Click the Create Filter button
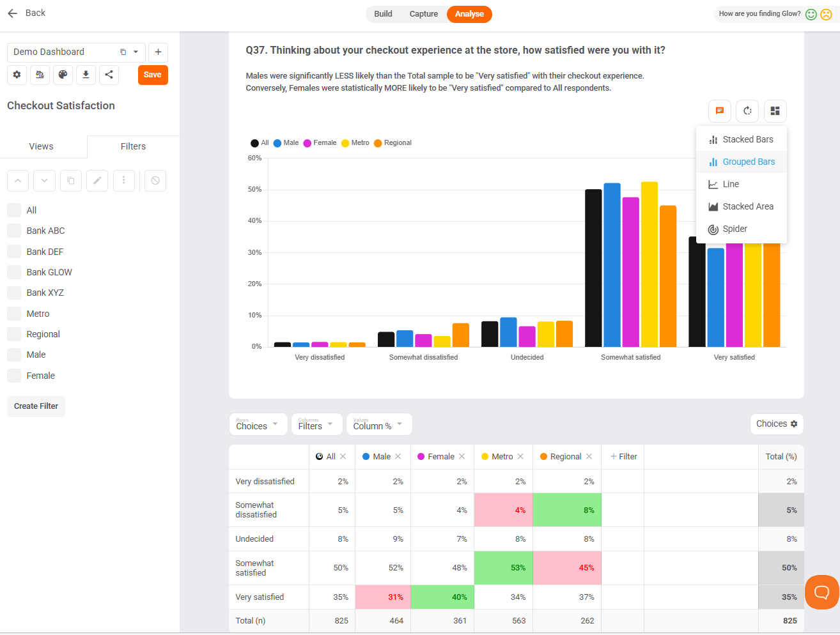The image size is (840, 635). pos(36,406)
